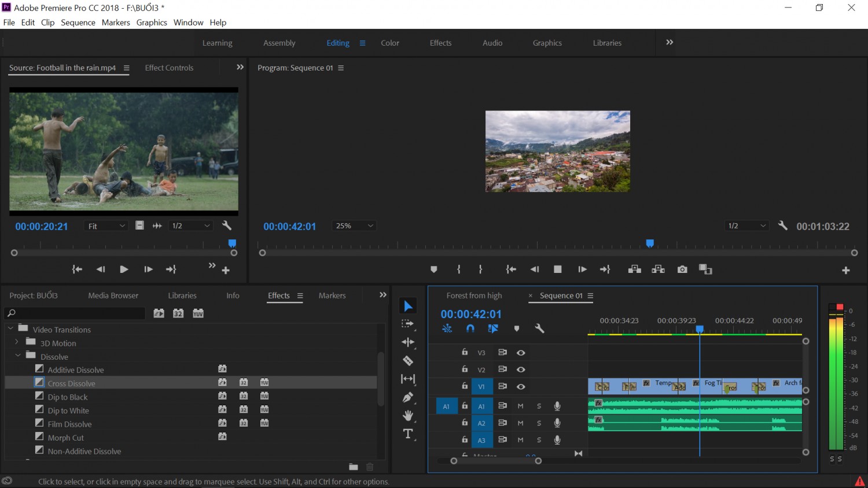The image size is (868, 488).
Task: Enable voice-over record on A3
Action: tap(557, 440)
